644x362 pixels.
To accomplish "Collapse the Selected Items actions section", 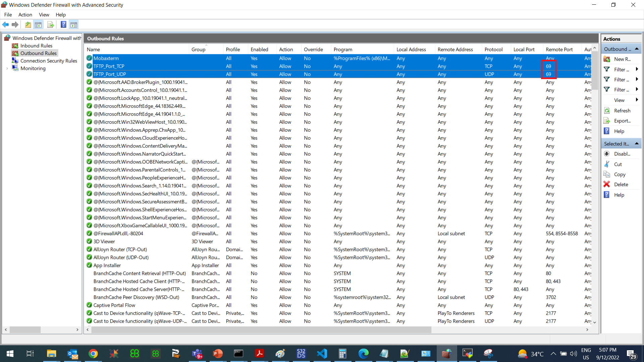I will (636, 144).
